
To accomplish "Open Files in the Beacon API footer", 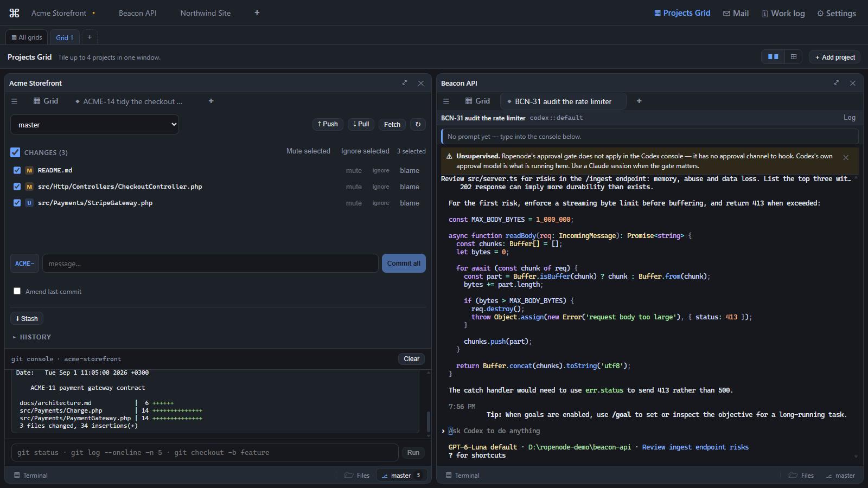I will (801, 476).
